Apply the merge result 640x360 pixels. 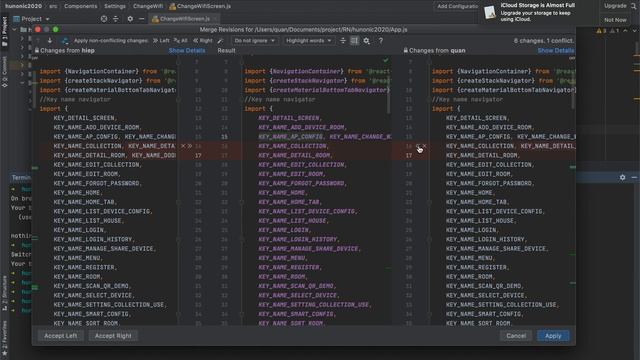[x=553, y=336]
